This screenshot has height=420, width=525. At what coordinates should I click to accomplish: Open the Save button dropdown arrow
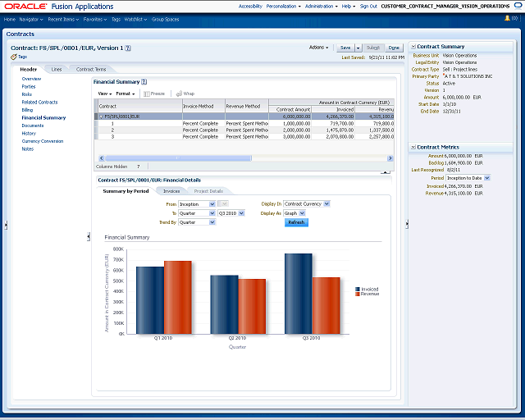358,48
